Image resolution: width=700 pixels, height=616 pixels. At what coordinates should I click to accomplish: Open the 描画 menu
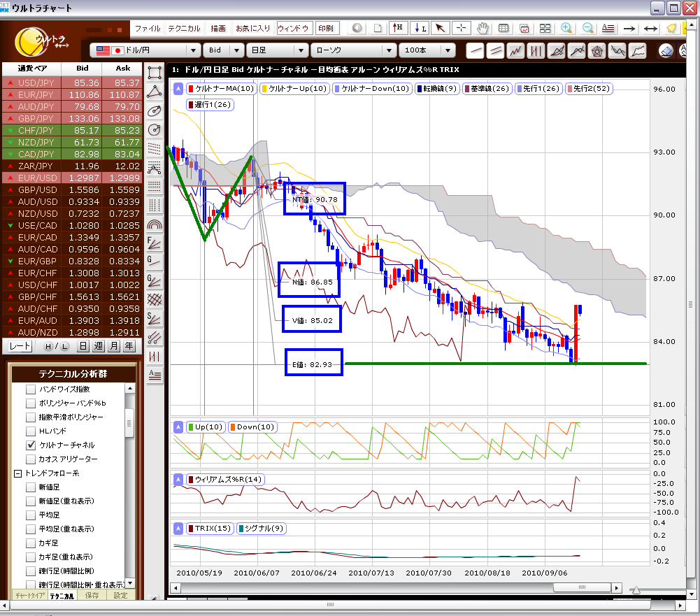(218, 28)
